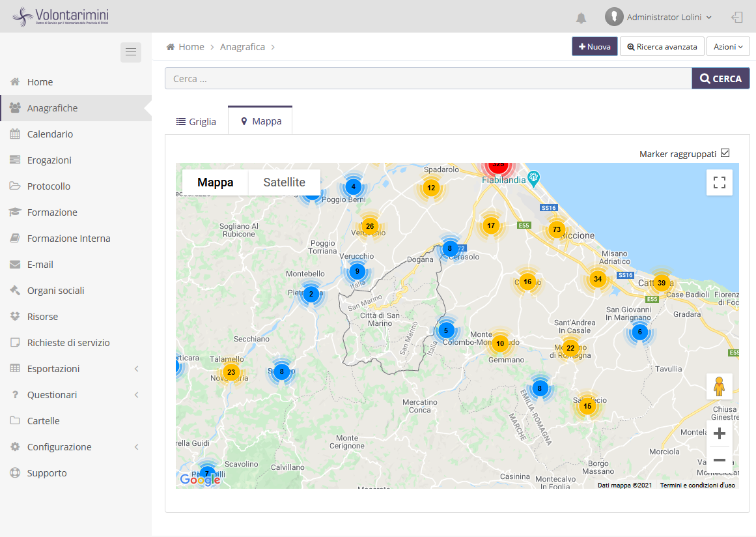Viewport: 756px width, 537px height.
Task: Click the Volontarimini logo
Action: (61, 17)
